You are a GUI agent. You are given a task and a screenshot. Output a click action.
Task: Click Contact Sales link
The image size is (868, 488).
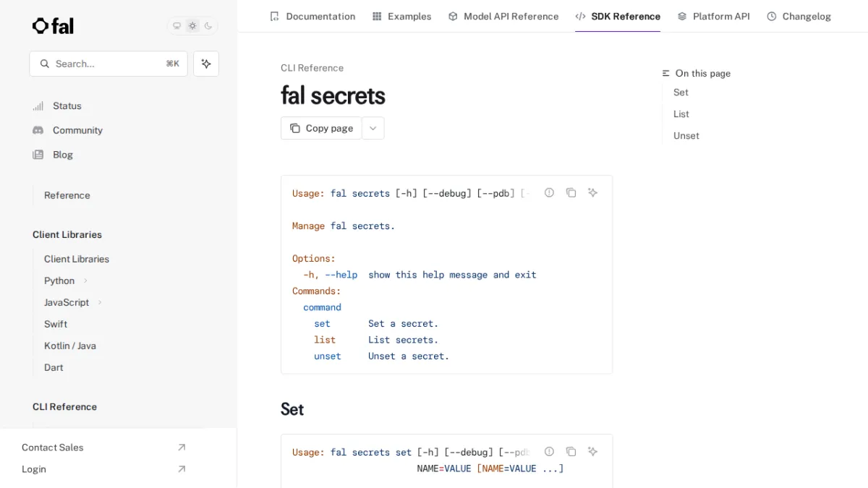point(53,448)
